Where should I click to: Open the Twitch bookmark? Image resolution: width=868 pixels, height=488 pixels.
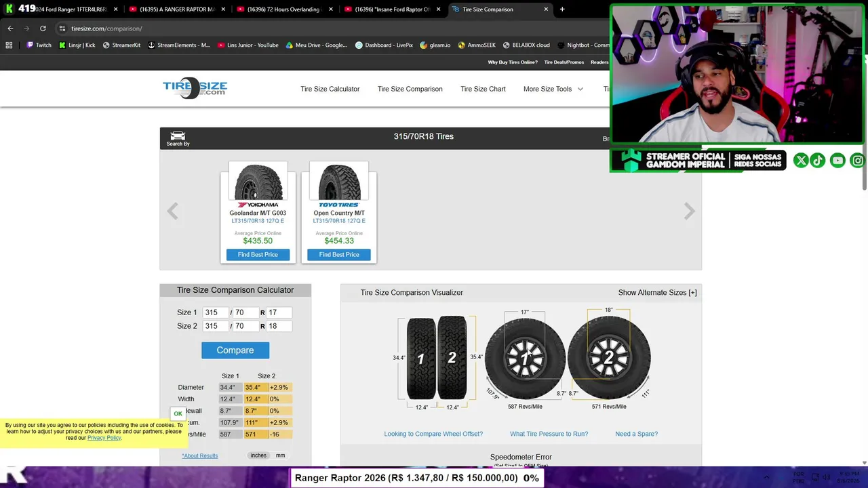click(x=39, y=45)
